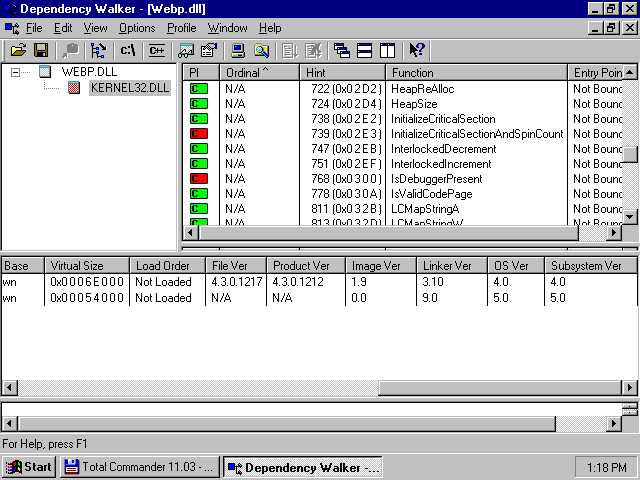This screenshot has height=480, width=640.
Task: Click the 4.3.0.1217 file version cell
Action: 236,282
